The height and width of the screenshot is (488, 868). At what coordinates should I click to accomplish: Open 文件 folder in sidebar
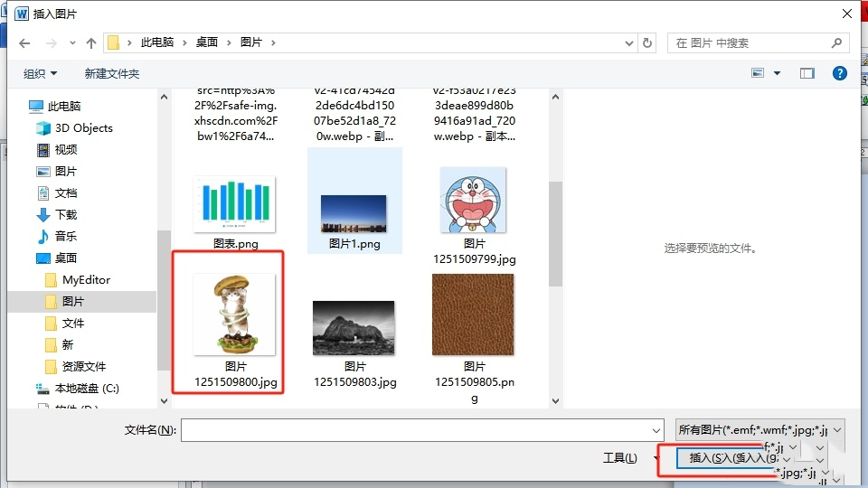coord(65,324)
